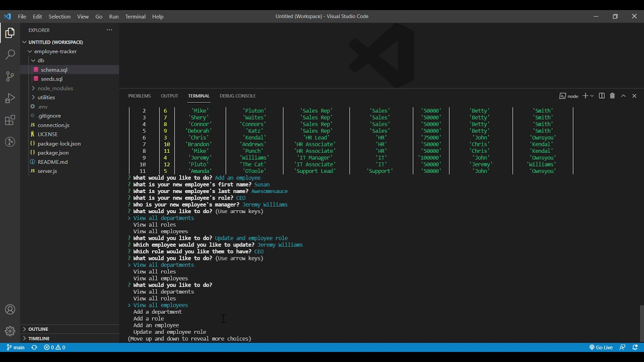
Task: Maximize the panel size
Action: click(623, 96)
